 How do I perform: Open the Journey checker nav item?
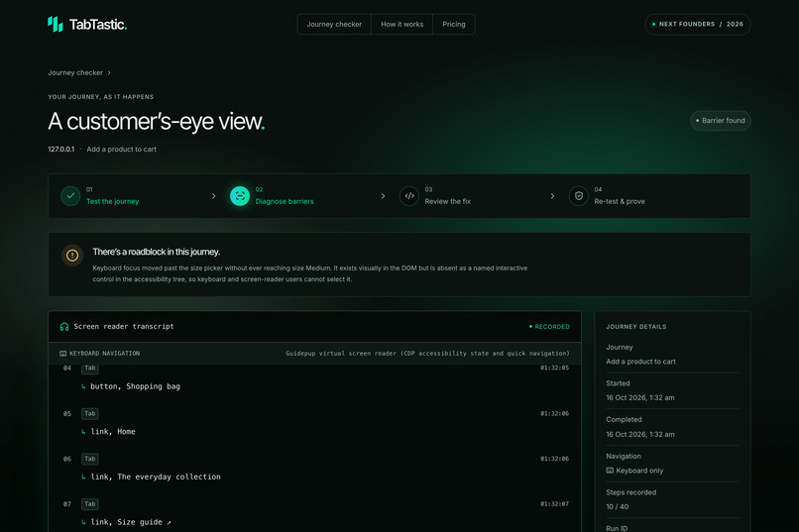334,25
